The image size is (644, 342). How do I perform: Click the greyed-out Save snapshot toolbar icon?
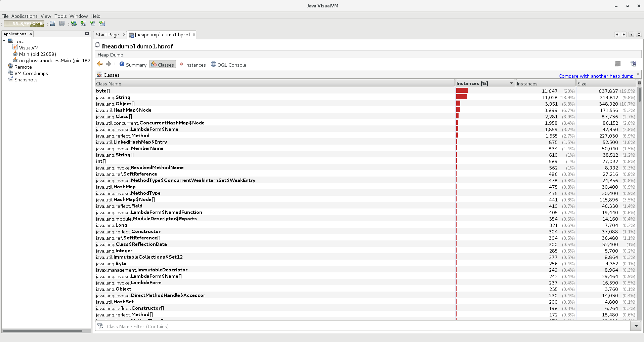click(x=62, y=24)
